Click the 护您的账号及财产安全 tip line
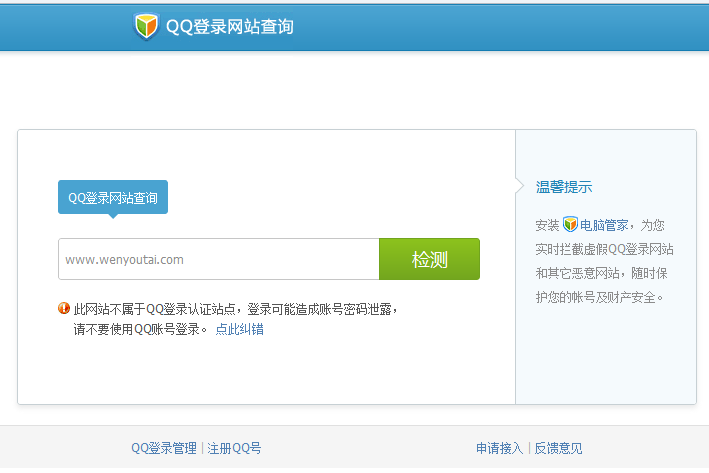The height and width of the screenshot is (473, 709). pos(600,297)
